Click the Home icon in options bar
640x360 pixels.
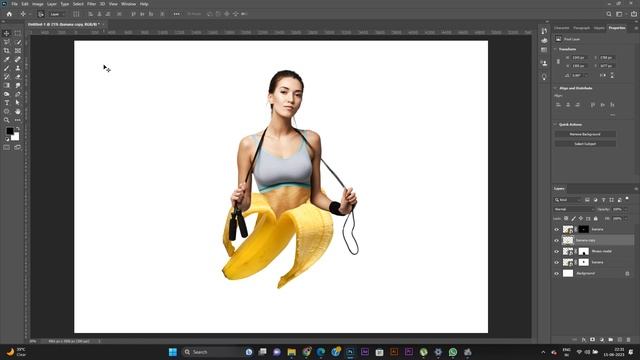[x=9, y=14]
